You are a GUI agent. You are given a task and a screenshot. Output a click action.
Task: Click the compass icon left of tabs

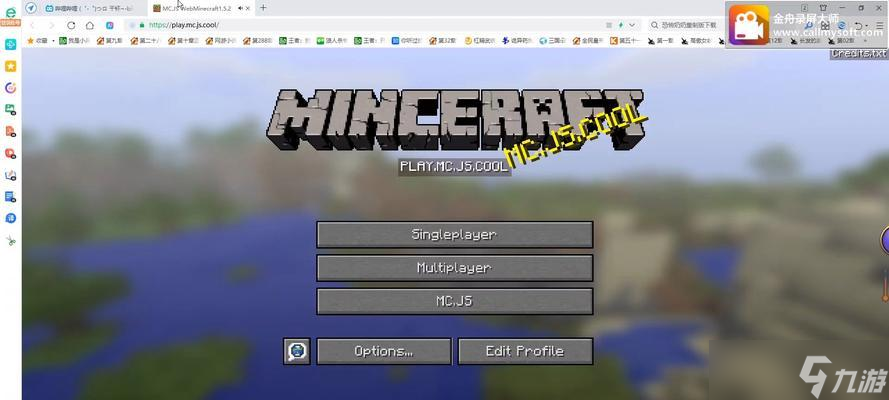pos(31,8)
